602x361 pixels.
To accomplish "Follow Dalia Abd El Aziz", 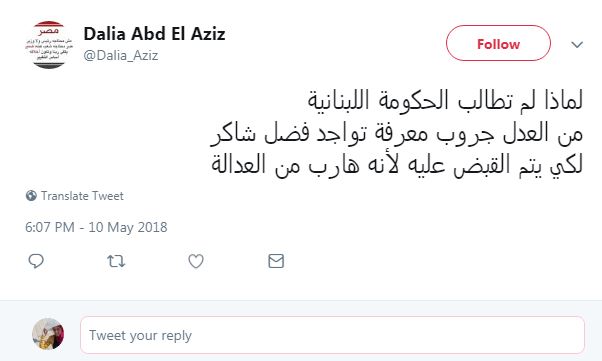I will (x=498, y=43).
